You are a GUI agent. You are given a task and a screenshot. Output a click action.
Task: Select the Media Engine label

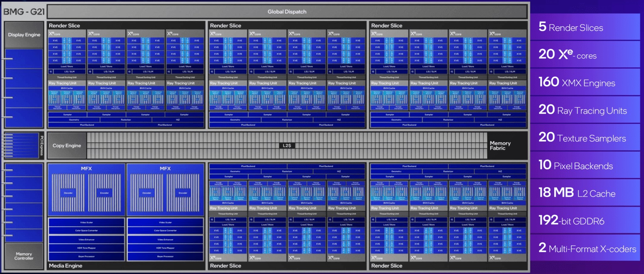tap(65, 266)
